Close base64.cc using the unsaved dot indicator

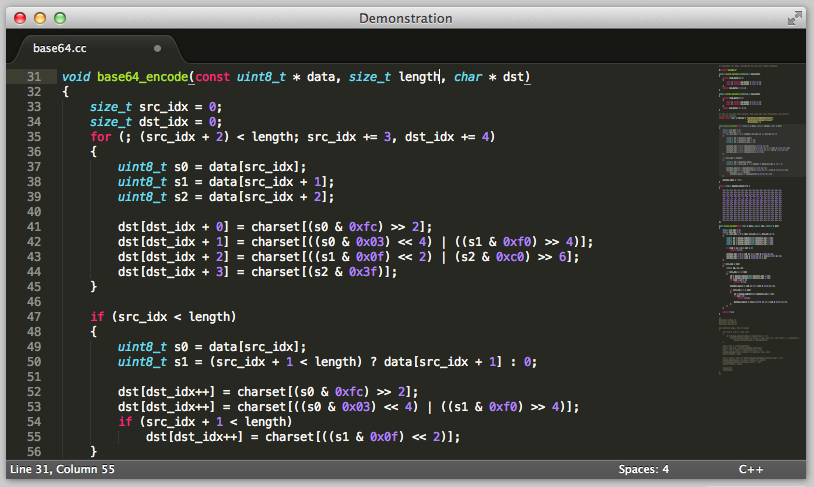pyautogui.click(x=157, y=48)
